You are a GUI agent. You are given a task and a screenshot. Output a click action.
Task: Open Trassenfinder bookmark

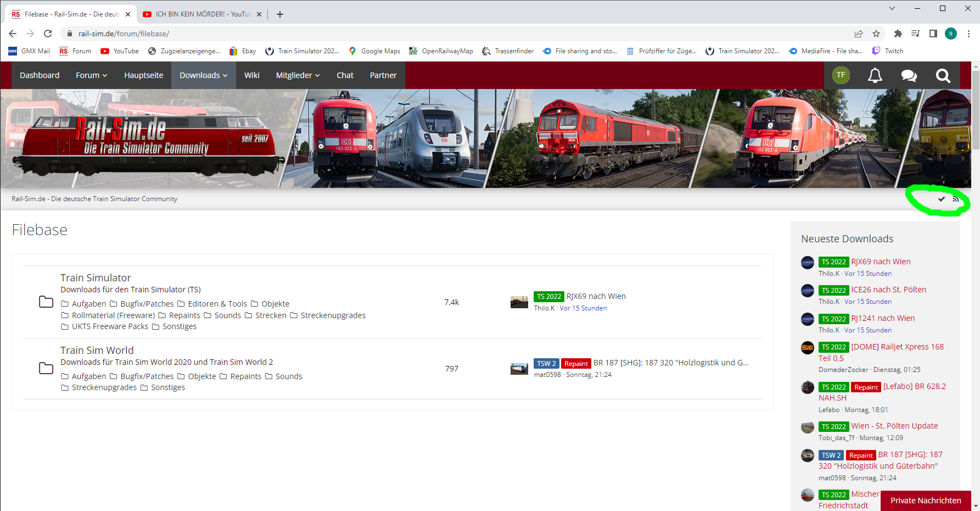(x=508, y=51)
